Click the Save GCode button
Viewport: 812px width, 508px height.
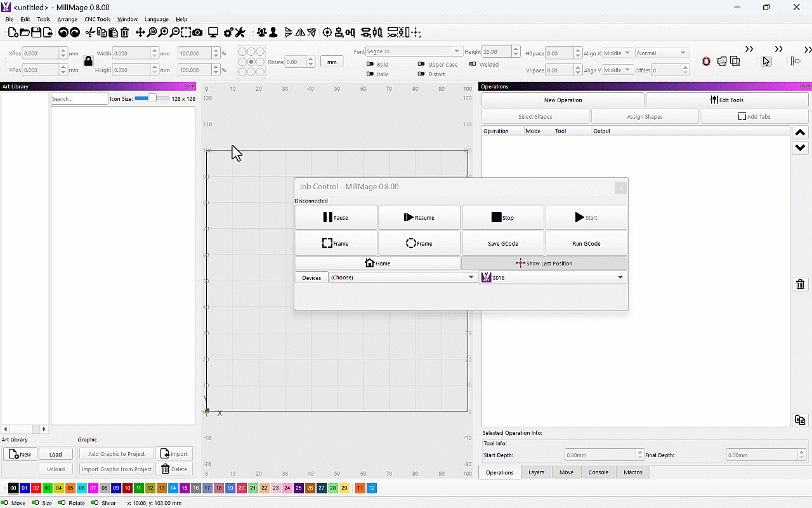point(502,244)
